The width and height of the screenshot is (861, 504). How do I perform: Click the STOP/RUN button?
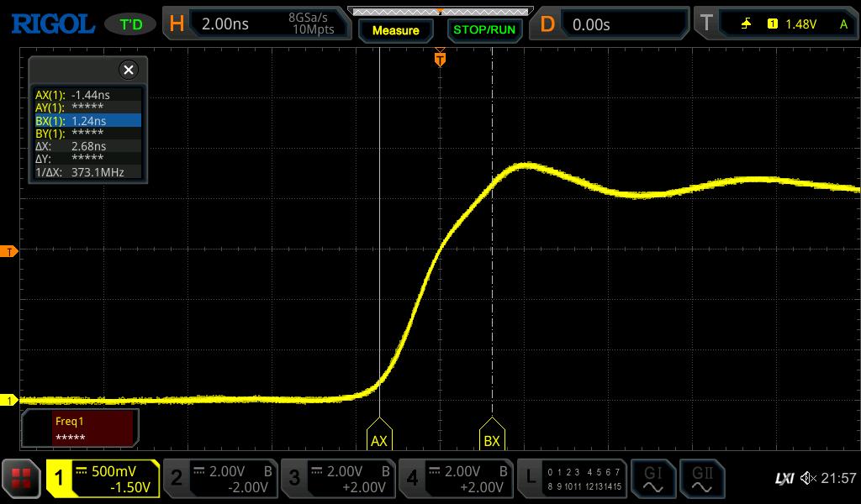tap(484, 29)
